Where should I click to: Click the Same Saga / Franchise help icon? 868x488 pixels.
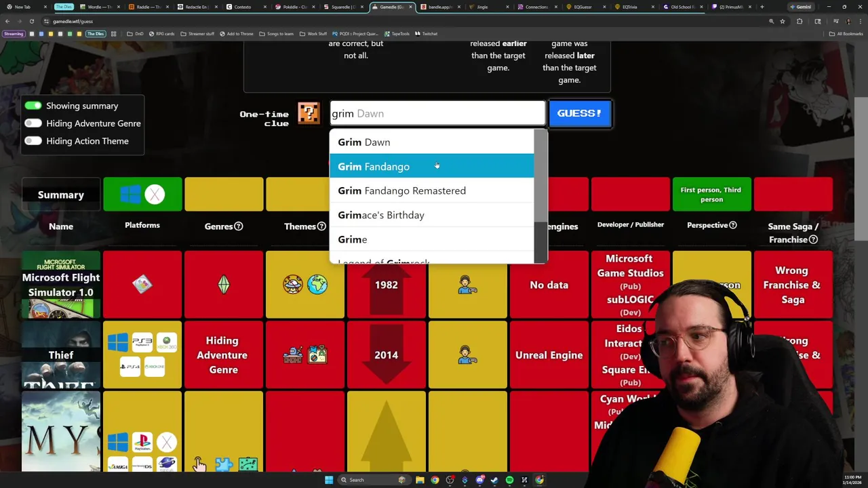[x=813, y=239]
